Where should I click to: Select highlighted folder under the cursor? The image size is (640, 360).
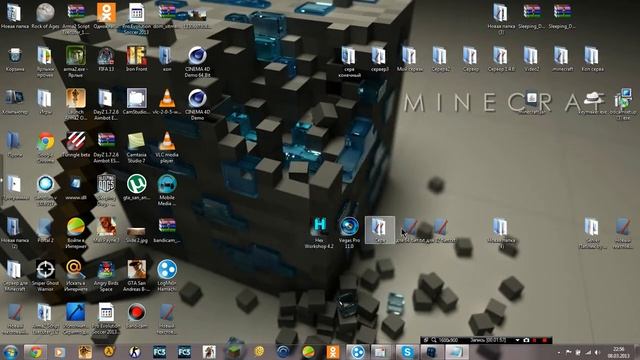[x=380, y=230]
